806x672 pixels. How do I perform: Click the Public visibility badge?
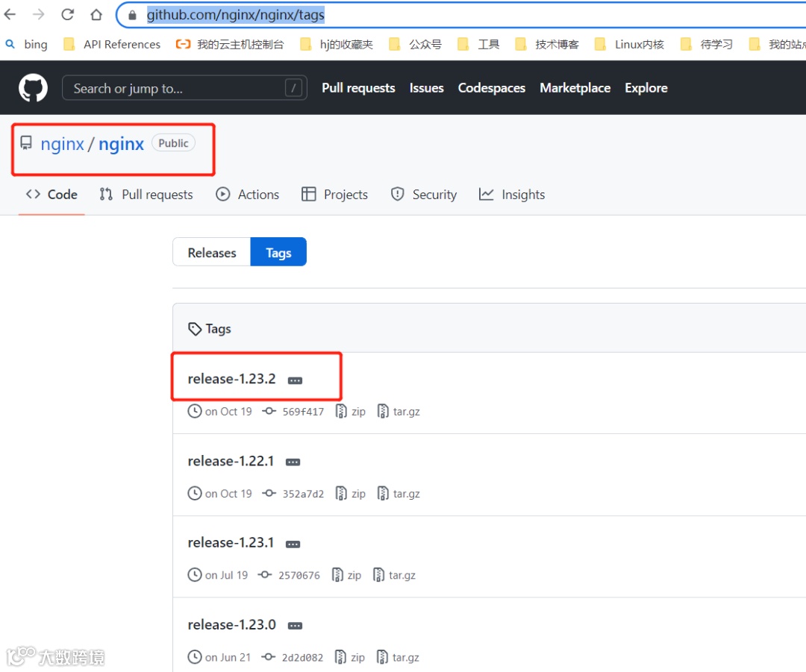173,143
